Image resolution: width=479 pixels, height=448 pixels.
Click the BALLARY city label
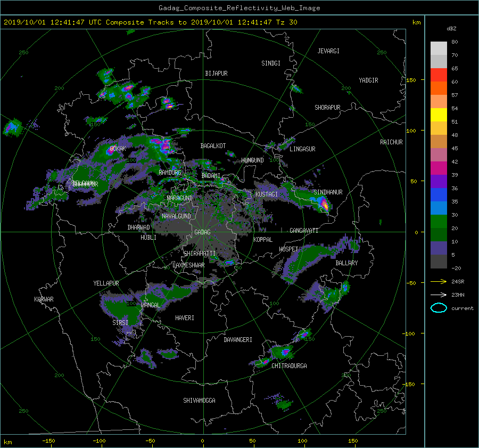[346, 263]
